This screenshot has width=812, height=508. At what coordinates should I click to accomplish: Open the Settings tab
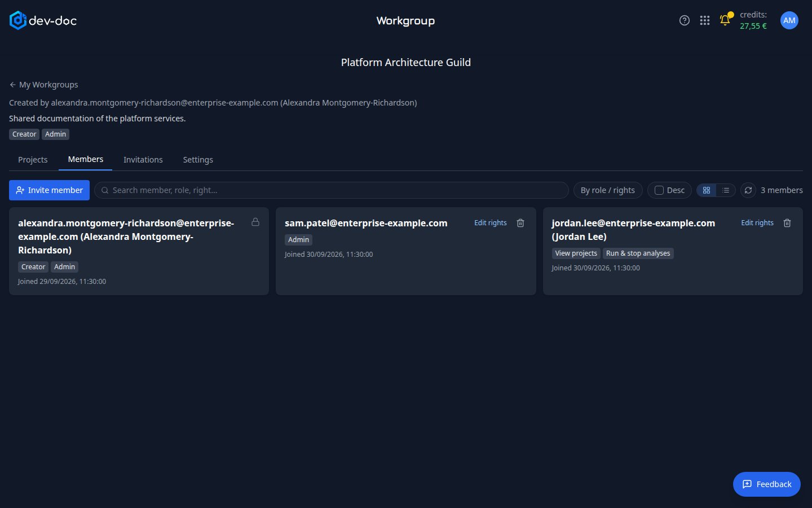198,160
